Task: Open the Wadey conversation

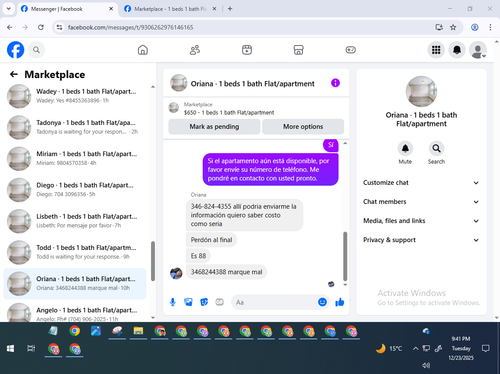Action: coord(75,96)
